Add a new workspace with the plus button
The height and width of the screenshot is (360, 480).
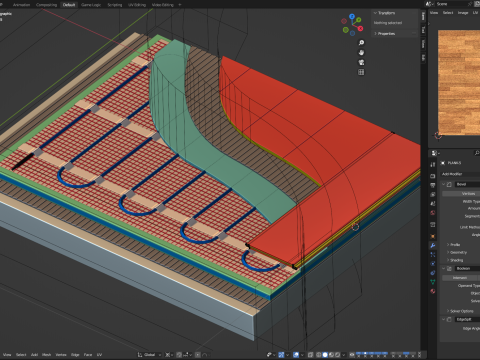(180, 5)
